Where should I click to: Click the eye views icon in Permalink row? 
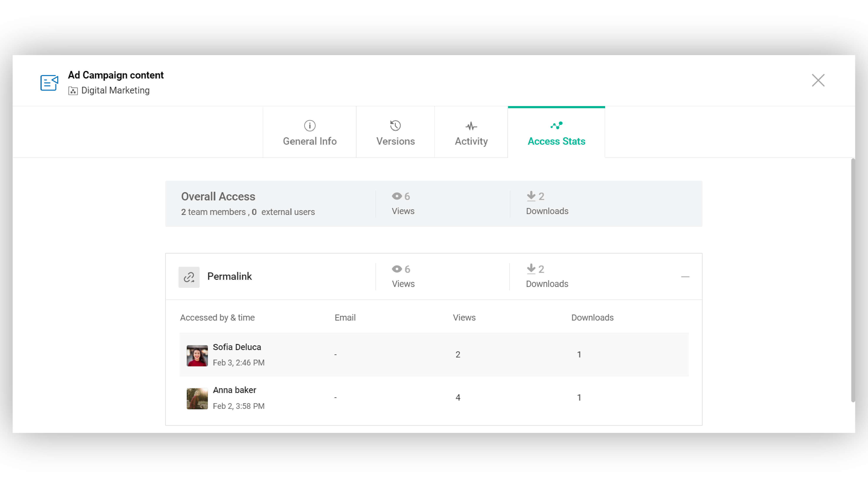[397, 269]
